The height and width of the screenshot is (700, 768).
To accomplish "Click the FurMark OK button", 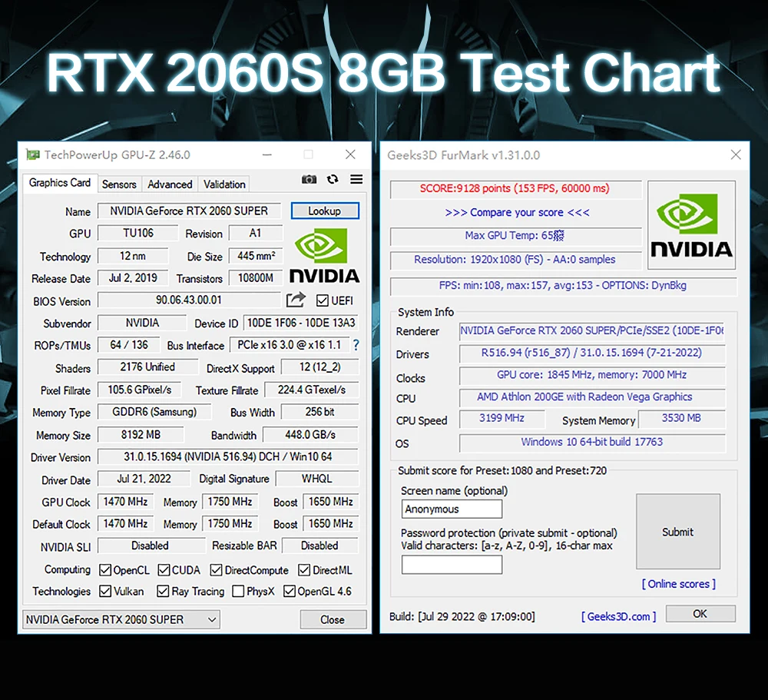I will (700, 614).
